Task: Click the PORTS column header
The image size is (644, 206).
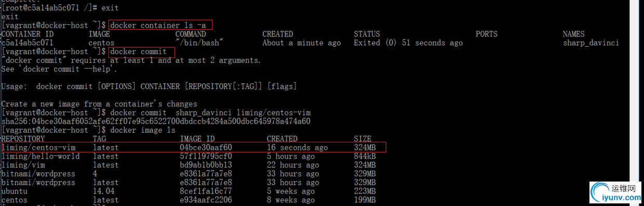Action: pos(487,34)
